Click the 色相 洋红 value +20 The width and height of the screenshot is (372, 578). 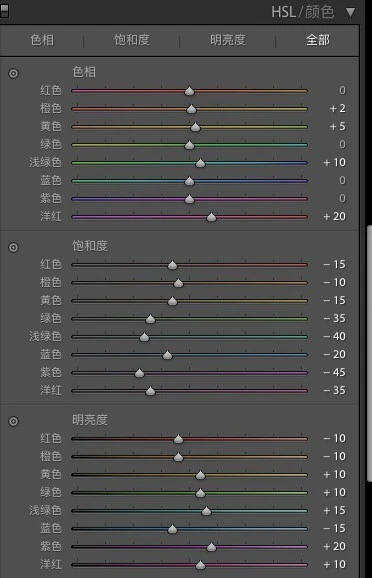point(334,216)
